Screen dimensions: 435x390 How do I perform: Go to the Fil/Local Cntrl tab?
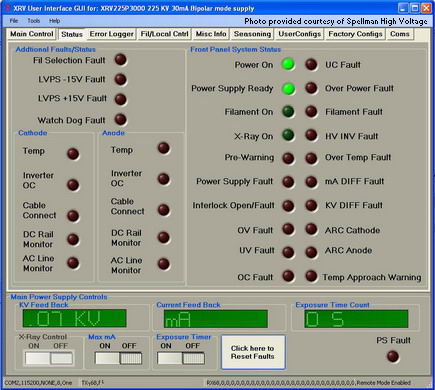(x=164, y=34)
